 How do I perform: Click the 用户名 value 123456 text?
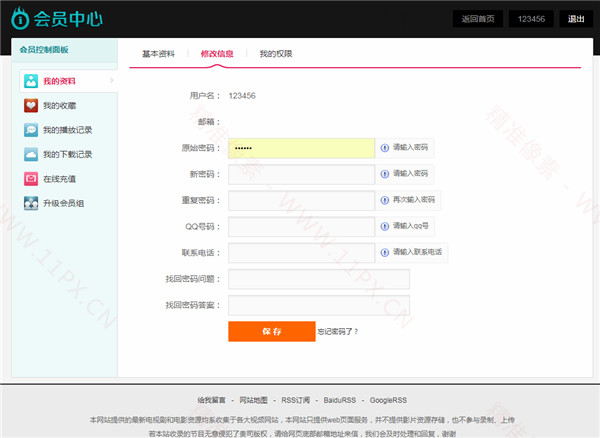pyautogui.click(x=242, y=96)
